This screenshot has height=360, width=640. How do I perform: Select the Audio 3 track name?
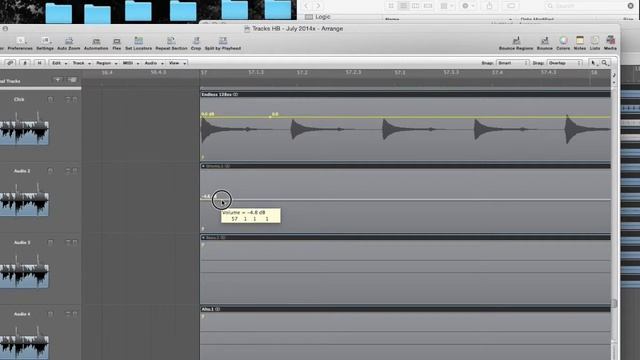[x=22, y=242]
